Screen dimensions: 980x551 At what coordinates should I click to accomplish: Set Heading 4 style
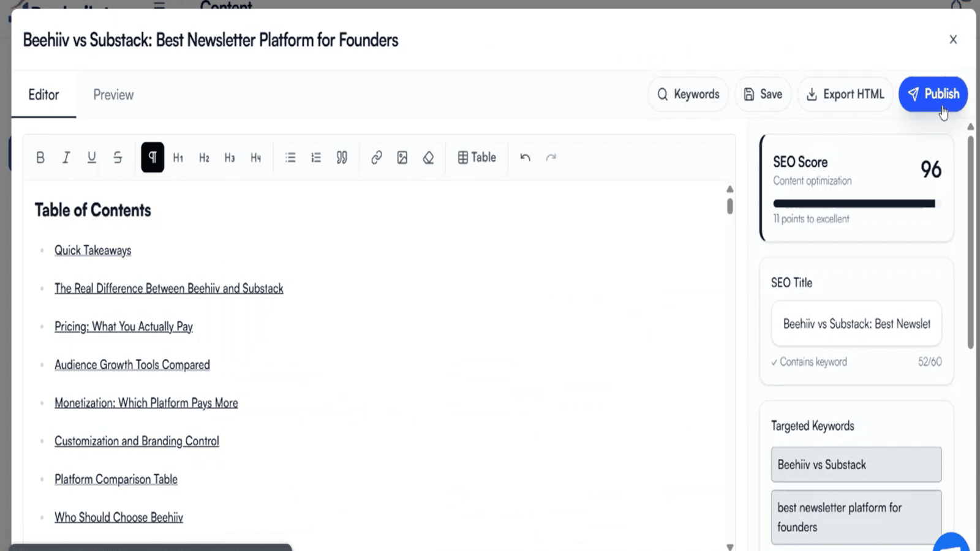[x=255, y=157]
